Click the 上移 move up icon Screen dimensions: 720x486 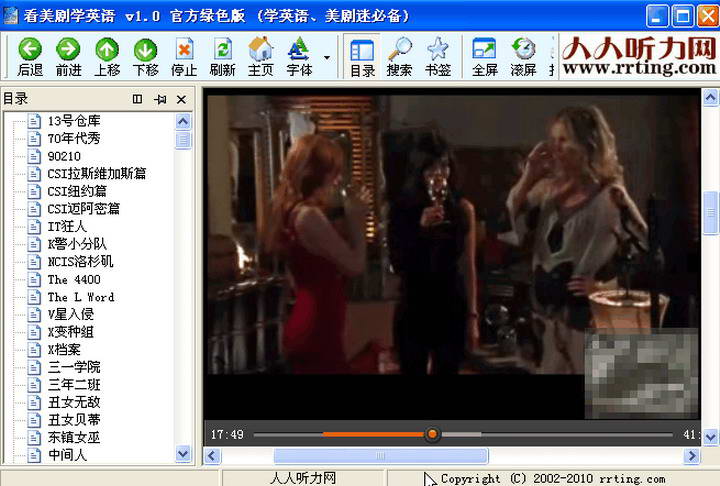tap(107, 49)
